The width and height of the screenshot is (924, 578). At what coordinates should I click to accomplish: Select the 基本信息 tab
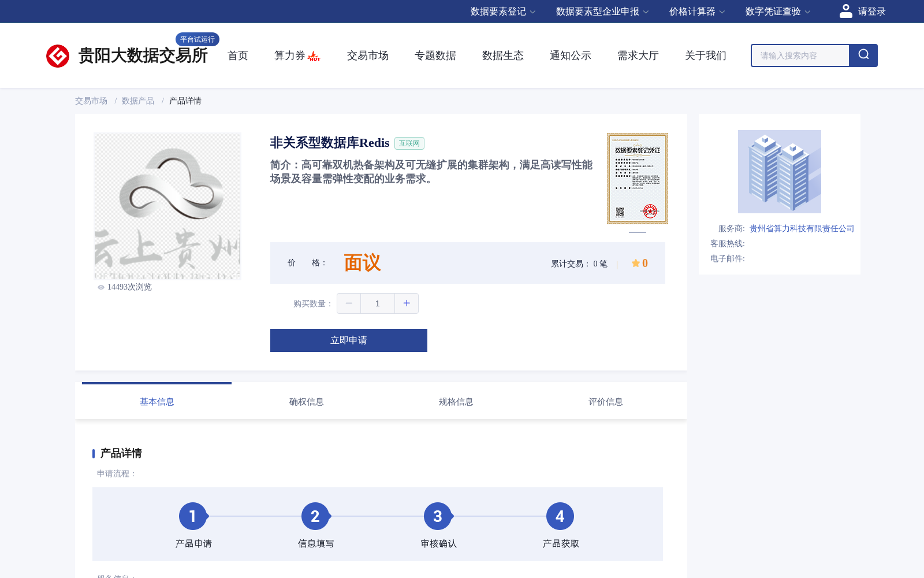pyautogui.click(x=157, y=402)
